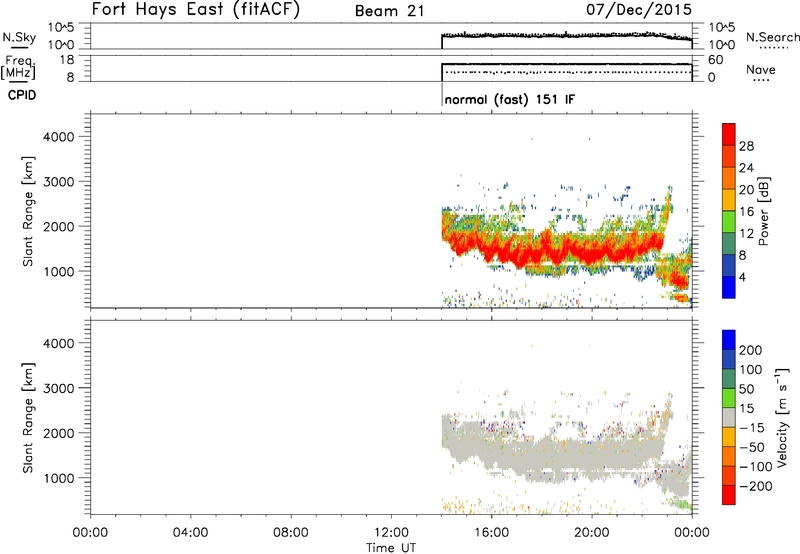Click the 'Freq. [MHz]' label

[x=18, y=67]
